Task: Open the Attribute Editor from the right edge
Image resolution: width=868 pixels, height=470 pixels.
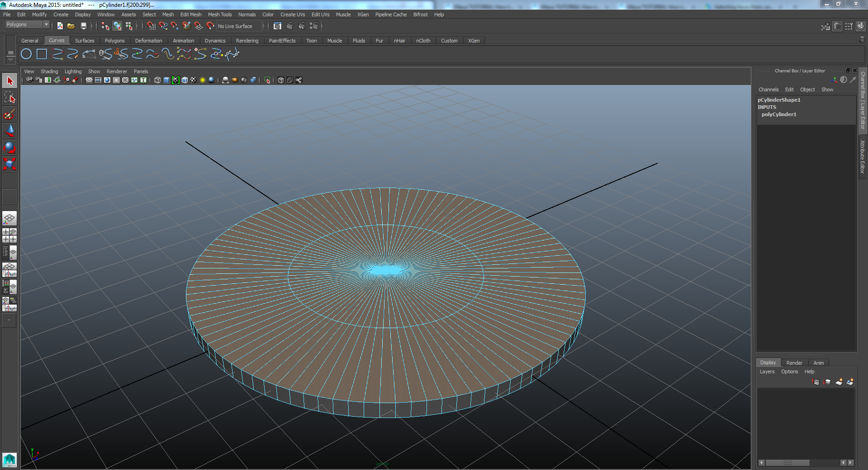Action: click(x=862, y=158)
